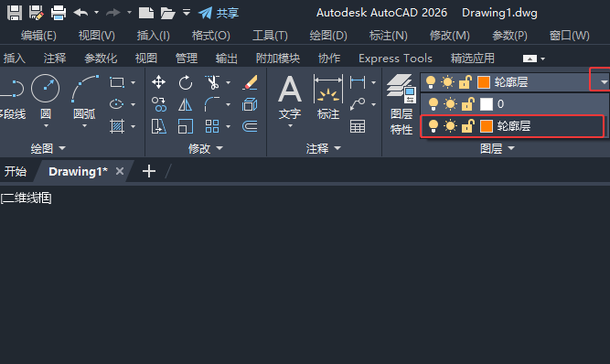Click the Redo arrow icon
610x364 pixels.
(113, 13)
